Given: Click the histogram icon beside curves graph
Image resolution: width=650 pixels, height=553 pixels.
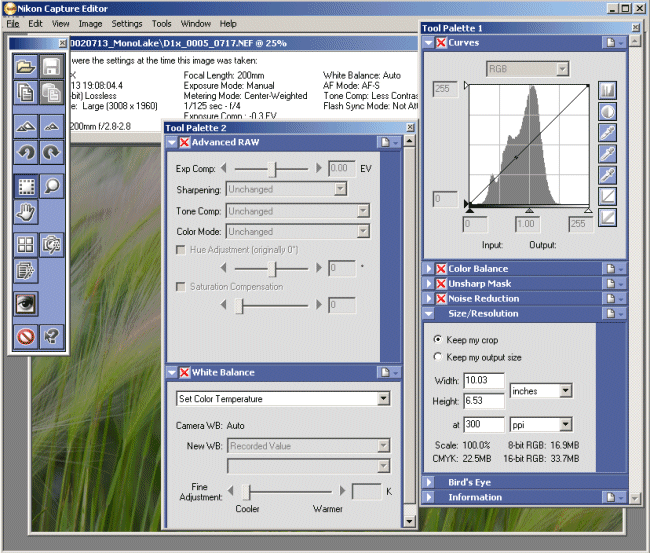Looking at the screenshot, I should pos(607,90).
